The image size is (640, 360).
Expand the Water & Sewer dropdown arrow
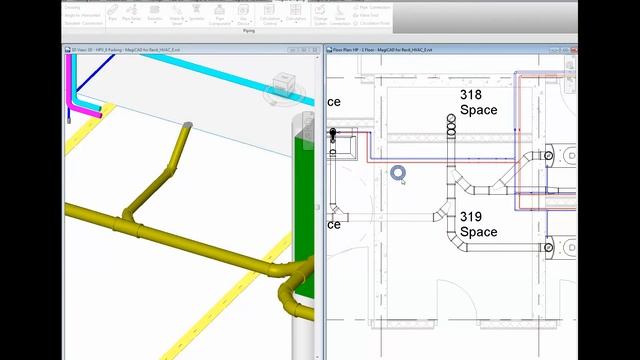(187, 21)
